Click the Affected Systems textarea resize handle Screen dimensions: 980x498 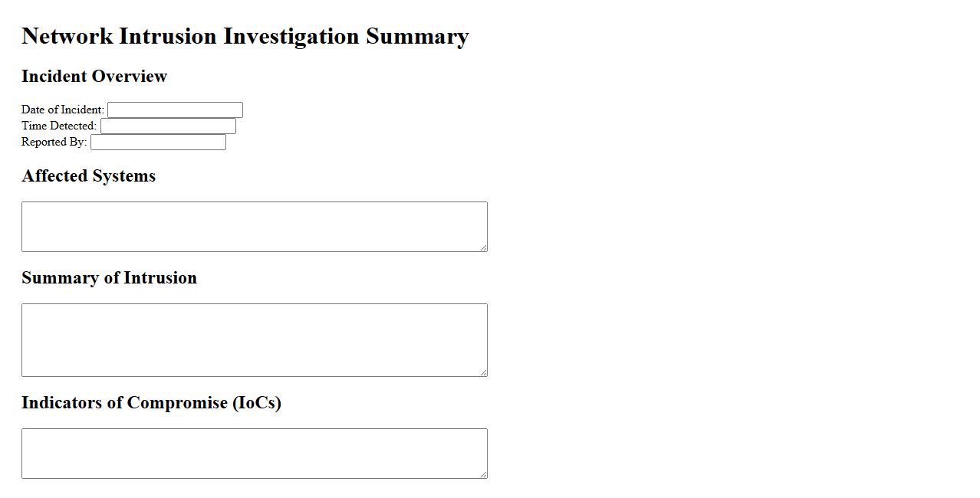(x=483, y=247)
